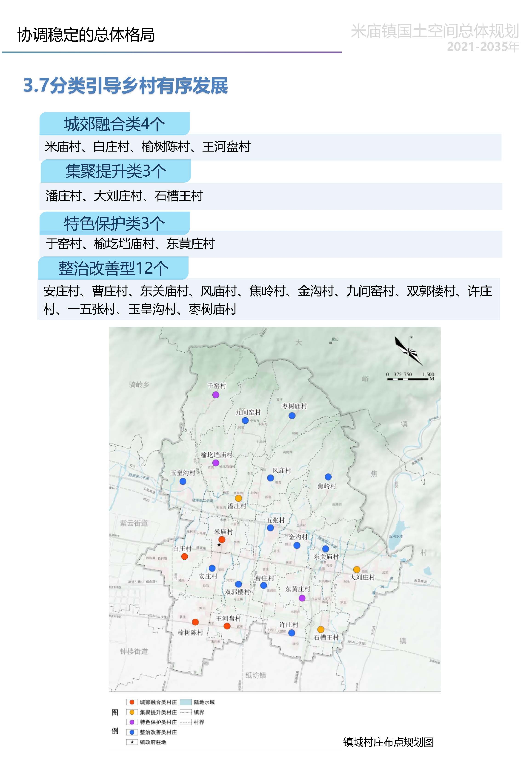Screen dimensions: 532x761
Task: Click the 3.7分类引导乡村有序发展 section heading
Action: pyautogui.click(x=126, y=86)
